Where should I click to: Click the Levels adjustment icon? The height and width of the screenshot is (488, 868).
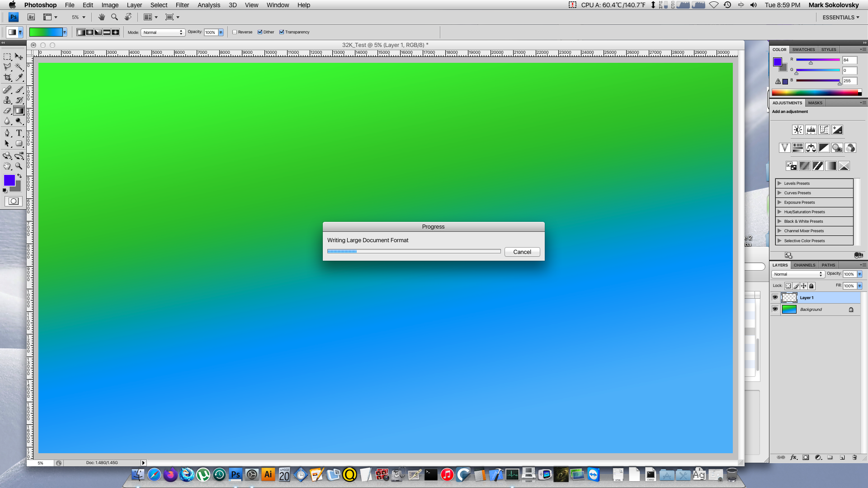(x=811, y=130)
